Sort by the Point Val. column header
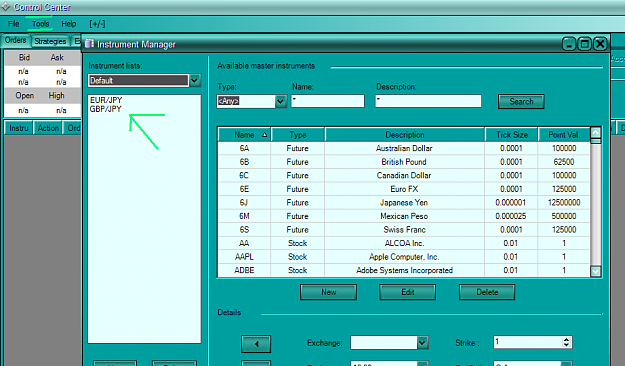 pos(564,135)
